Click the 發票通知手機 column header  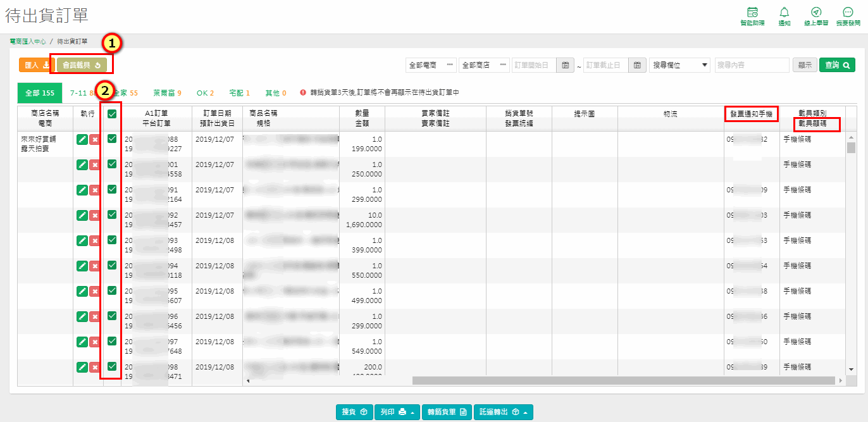click(752, 114)
